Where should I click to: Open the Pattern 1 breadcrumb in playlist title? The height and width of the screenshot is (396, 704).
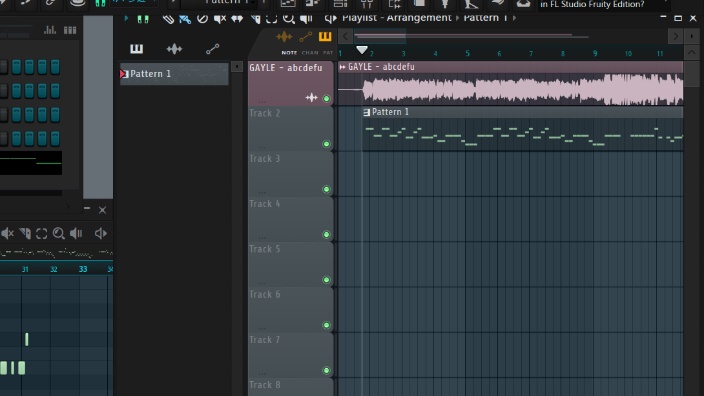coord(485,18)
